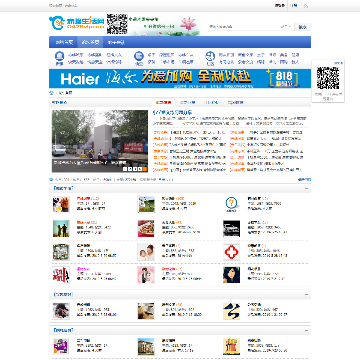Collapse the third forum section with minus
Image resolution: width=360 pixels, height=360 pixels.
pyautogui.click(x=306, y=330)
